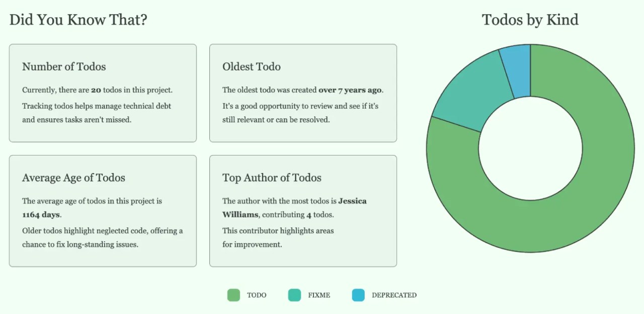This screenshot has height=314, width=644.
Task: Click the bold '20' todos count
Action: 96,90
